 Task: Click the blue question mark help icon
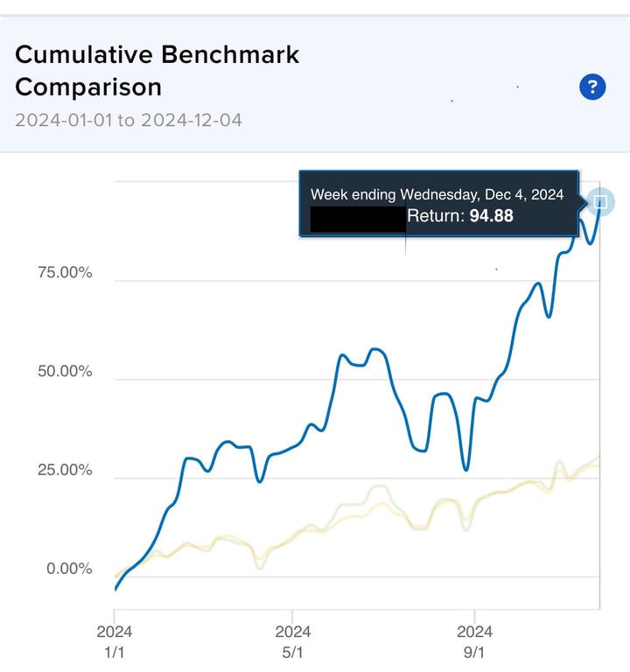(592, 87)
